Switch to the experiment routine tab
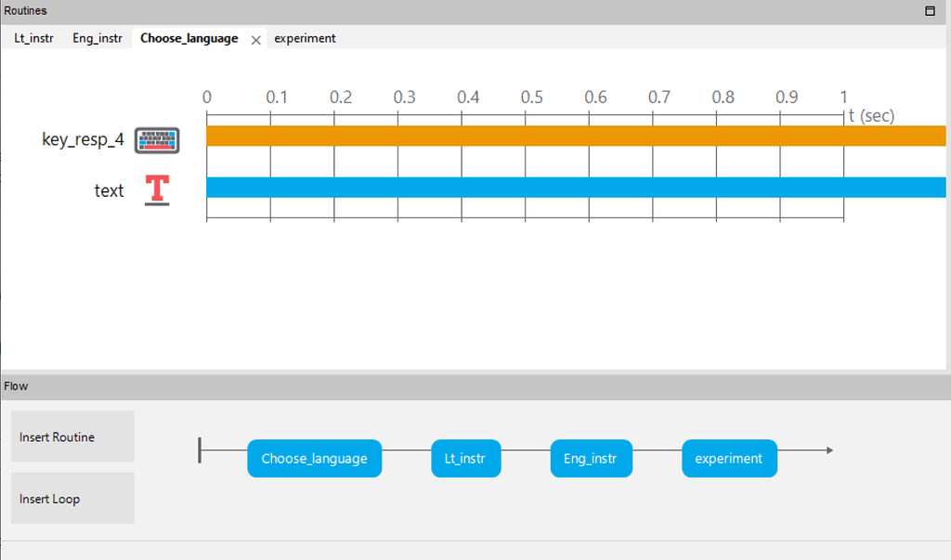 [x=306, y=39]
